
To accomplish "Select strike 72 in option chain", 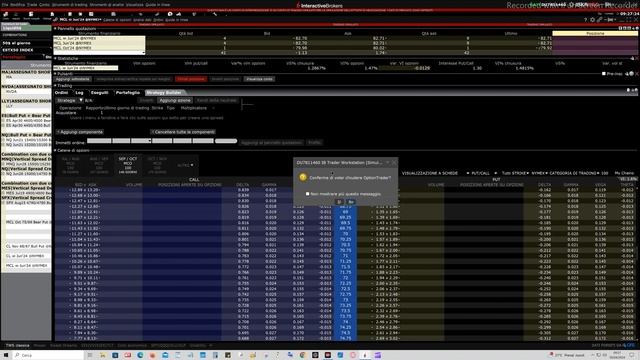I will pyautogui.click(x=345, y=278).
